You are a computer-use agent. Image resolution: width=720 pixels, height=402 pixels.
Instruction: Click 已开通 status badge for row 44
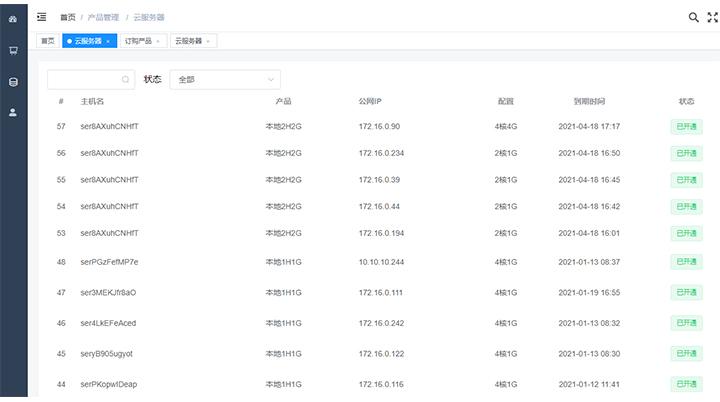[x=686, y=384]
